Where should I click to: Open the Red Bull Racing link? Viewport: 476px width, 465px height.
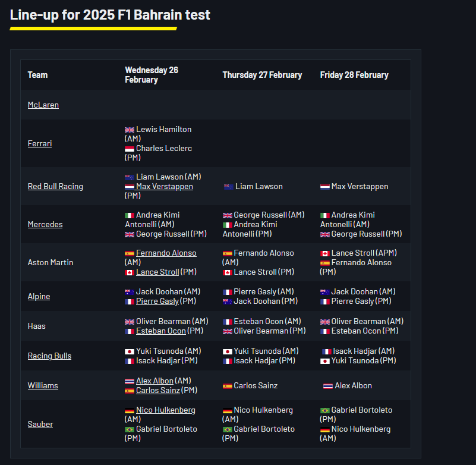pyautogui.click(x=55, y=186)
